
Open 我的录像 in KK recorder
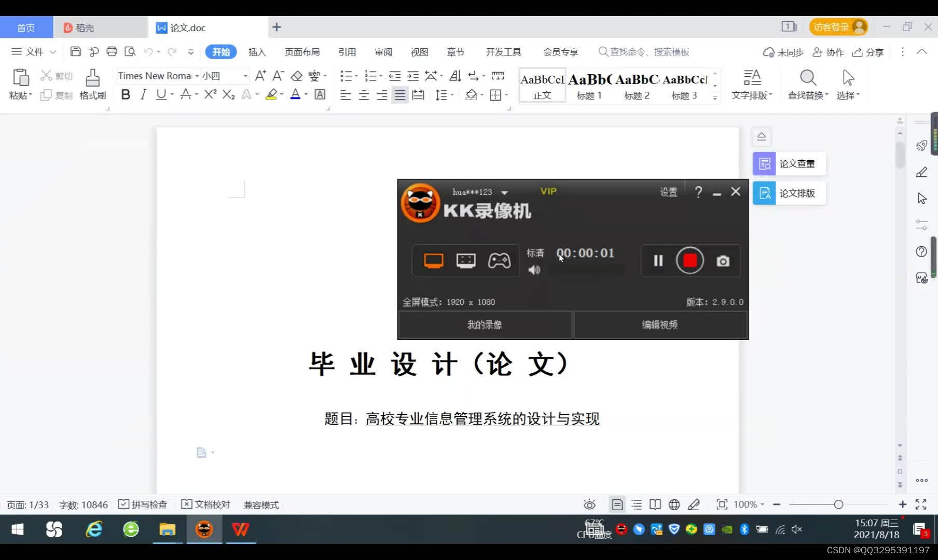coord(485,325)
